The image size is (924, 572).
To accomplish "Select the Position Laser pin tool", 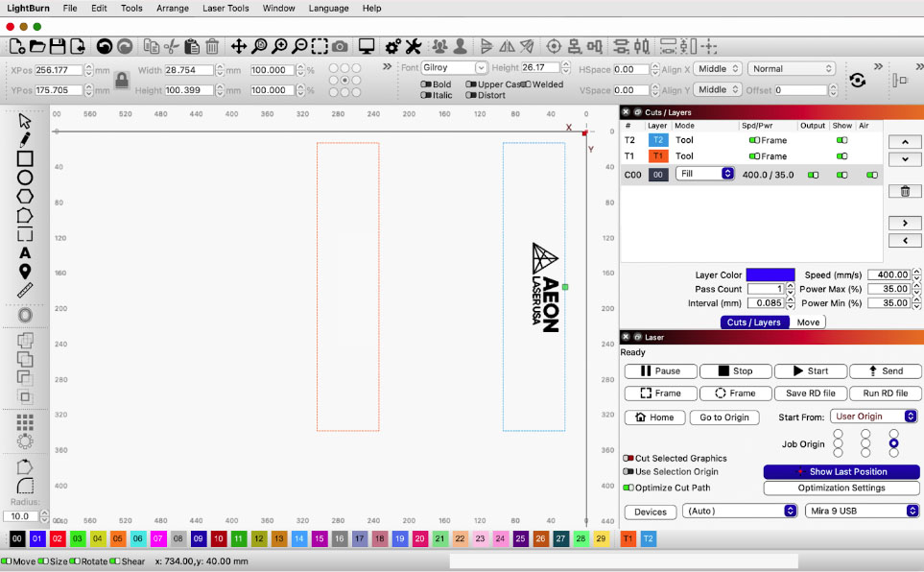I will (x=25, y=272).
